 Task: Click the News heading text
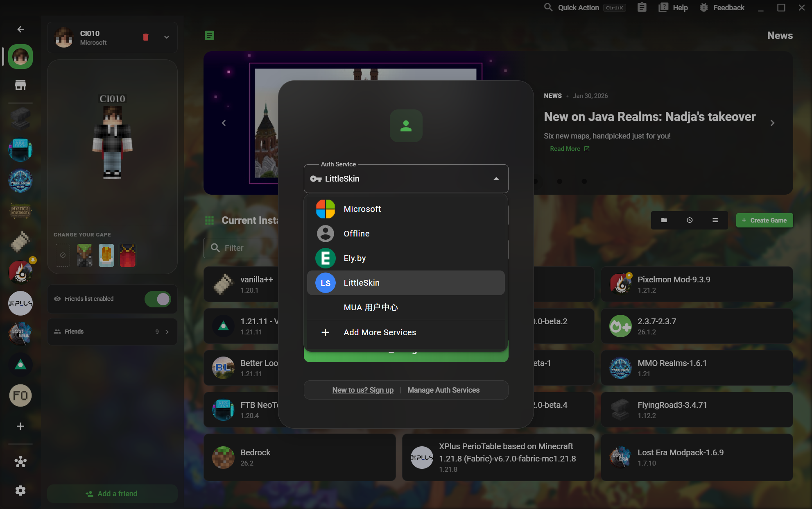[x=780, y=36]
